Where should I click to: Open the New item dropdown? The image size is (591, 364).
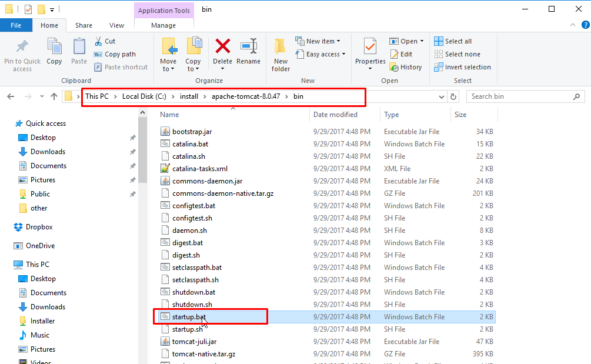[x=319, y=41]
